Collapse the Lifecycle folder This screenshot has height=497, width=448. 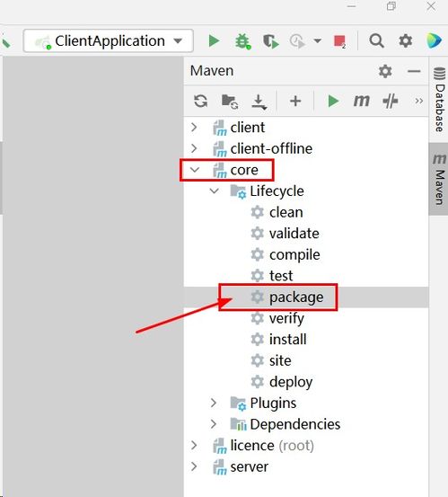click(x=215, y=191)
